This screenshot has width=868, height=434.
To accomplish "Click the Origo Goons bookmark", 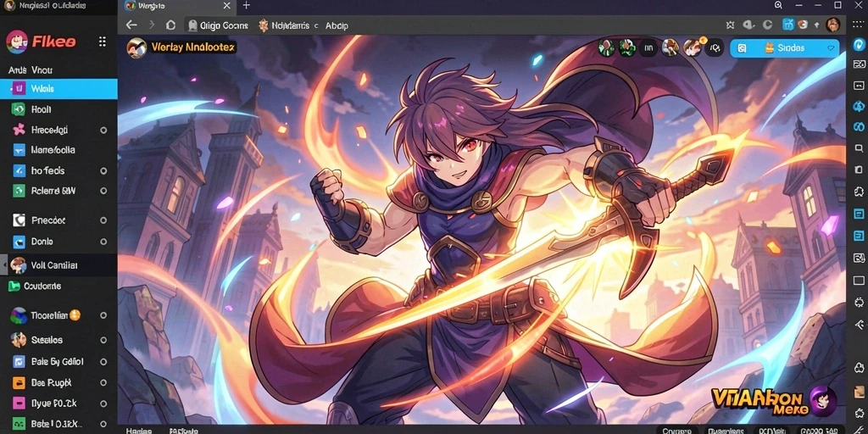I will (x=218, y=25).
